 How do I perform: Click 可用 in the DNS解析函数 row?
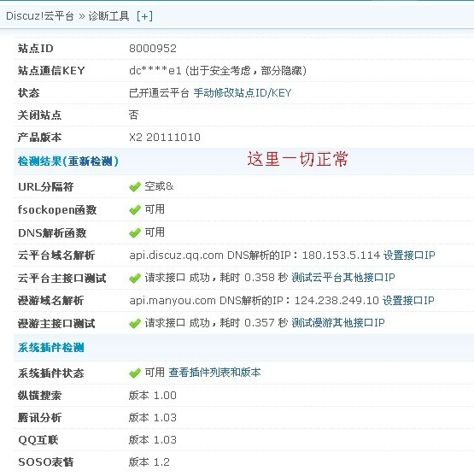pos(155,232)
